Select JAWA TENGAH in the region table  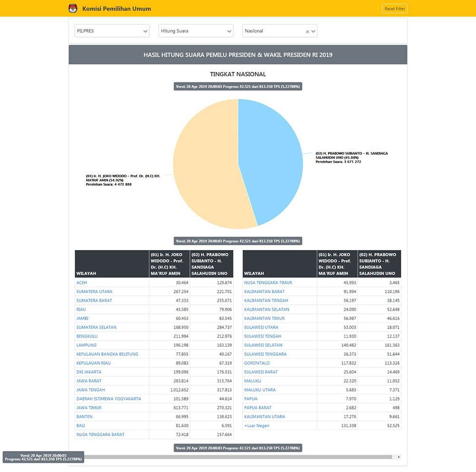pos(90,390)
